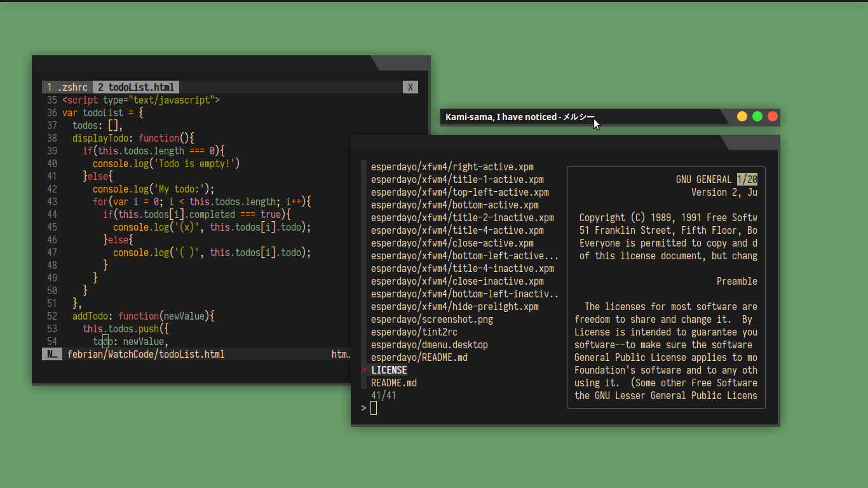The image size is (868, 488).
Task: Click the Copyright (C) 1989 line in preview
Action: [668, 218]
